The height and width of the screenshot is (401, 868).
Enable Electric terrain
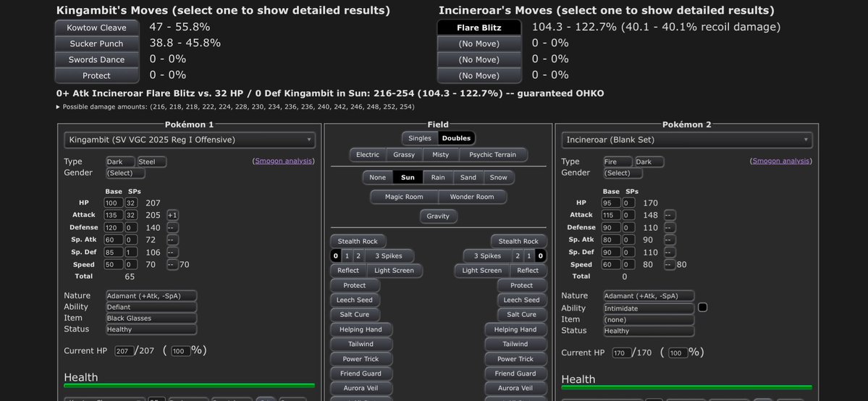tap(368, 154)
